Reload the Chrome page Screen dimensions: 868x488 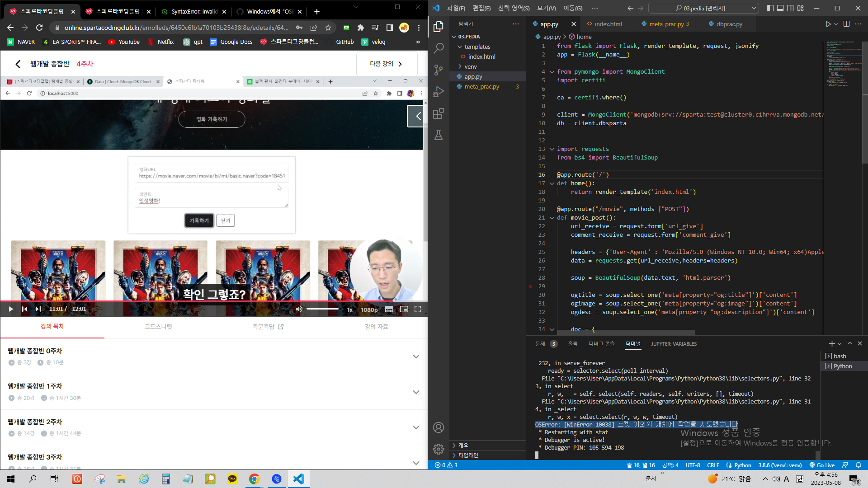39,28
